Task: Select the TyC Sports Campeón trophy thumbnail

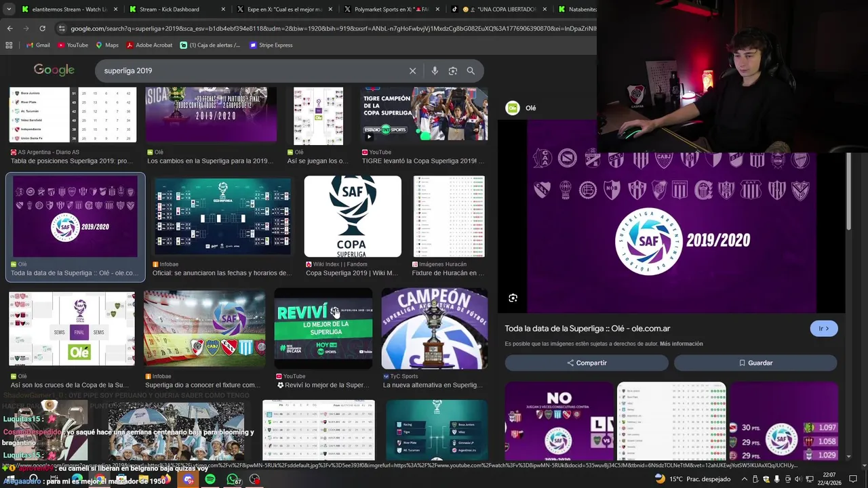Action: pos(435,329)
